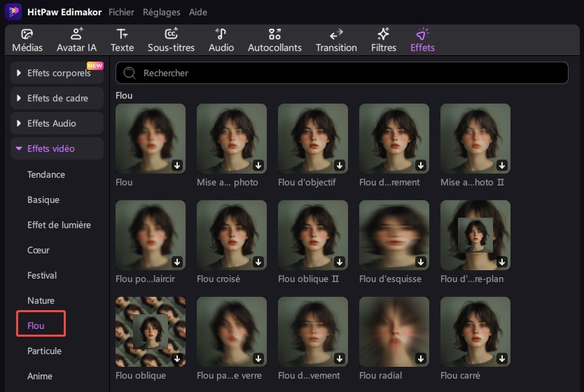This screenshot has height=392, width=584.
Task: Collapse the Effets vidéo category
Action: point(57,148)
